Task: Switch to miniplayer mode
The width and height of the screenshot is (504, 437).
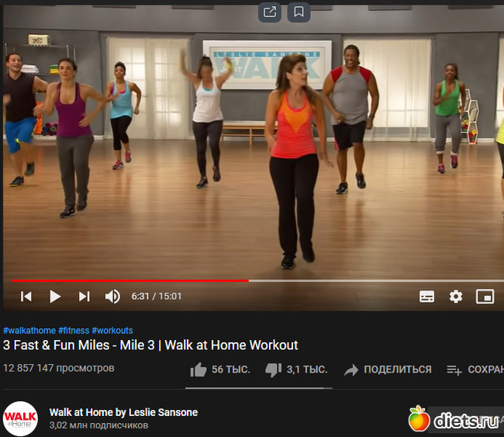Action: (485, 297)
